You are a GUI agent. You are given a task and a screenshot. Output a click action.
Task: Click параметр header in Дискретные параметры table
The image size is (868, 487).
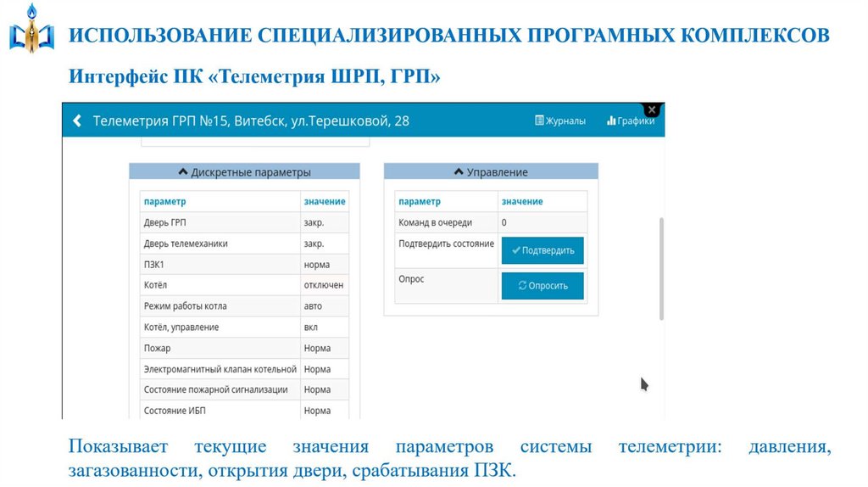pyautogui.click(x=165, y=202)
